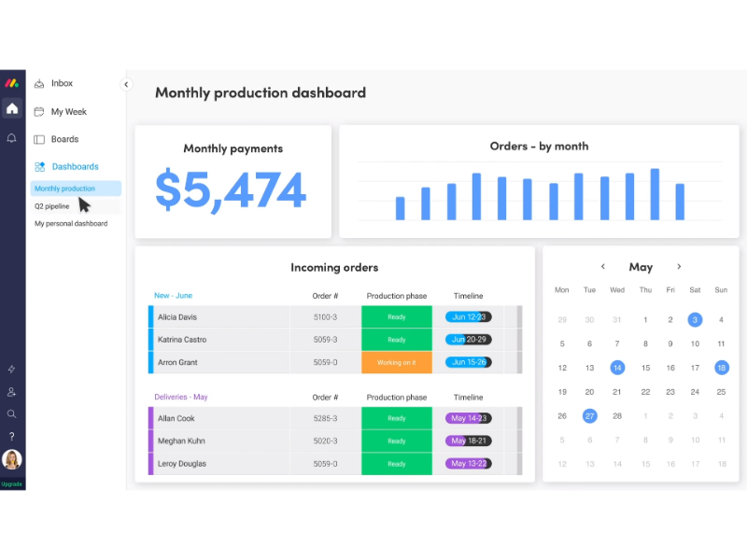Click Order # header in June group

coord(325,296)
